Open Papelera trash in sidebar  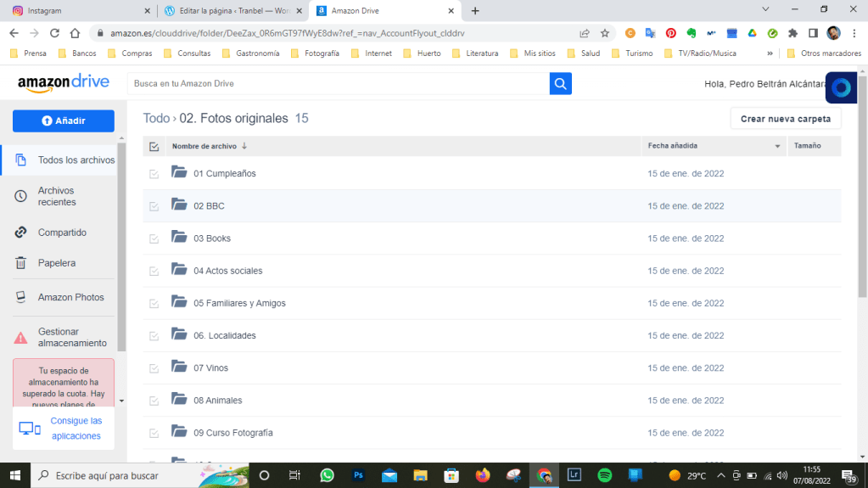pyautogui.click(x=56, y=263)
